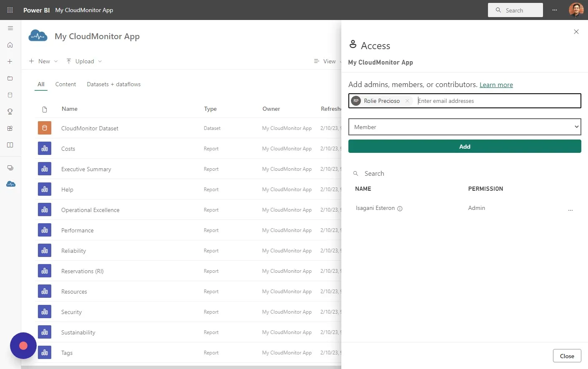Toggle the hamburger navigation menu
The image size is (588, 369).
point(10,28)
